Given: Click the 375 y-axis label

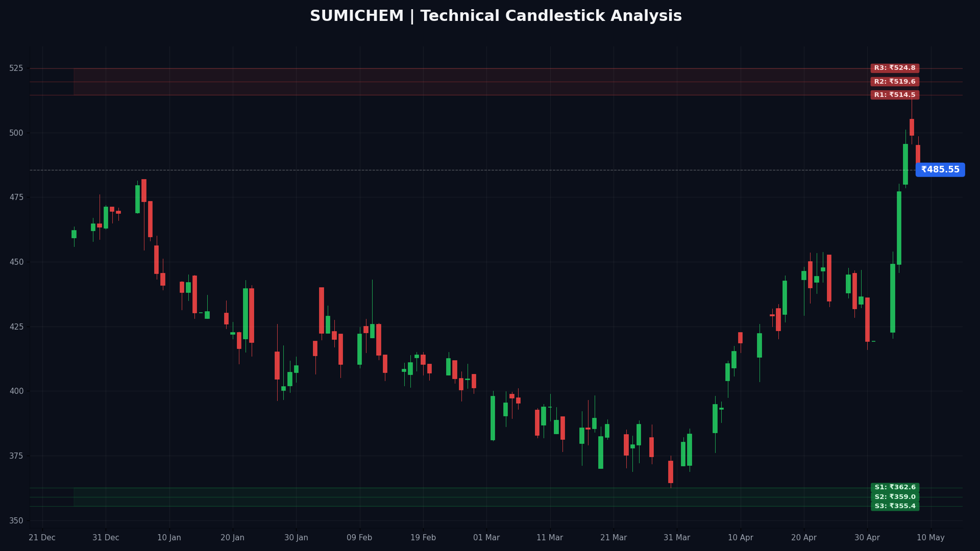Looking at the screenshot, I should [x=16, y=456].
